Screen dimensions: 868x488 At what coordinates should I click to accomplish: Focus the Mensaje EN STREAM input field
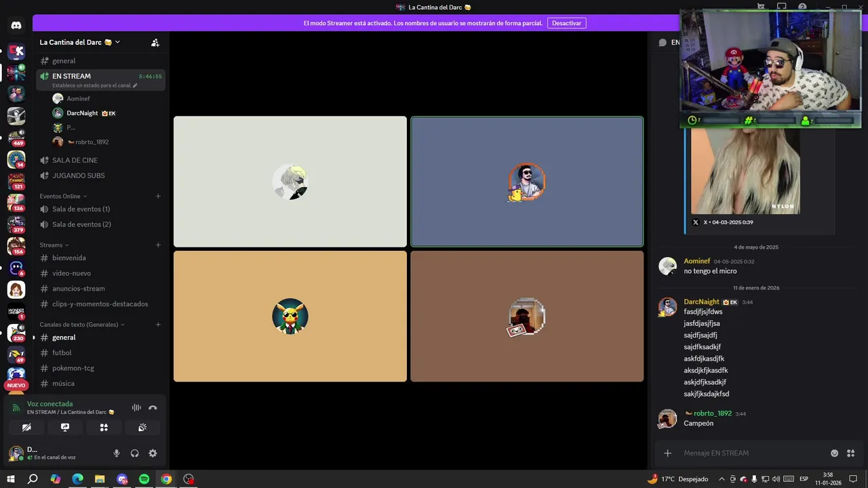click(753, 453)
